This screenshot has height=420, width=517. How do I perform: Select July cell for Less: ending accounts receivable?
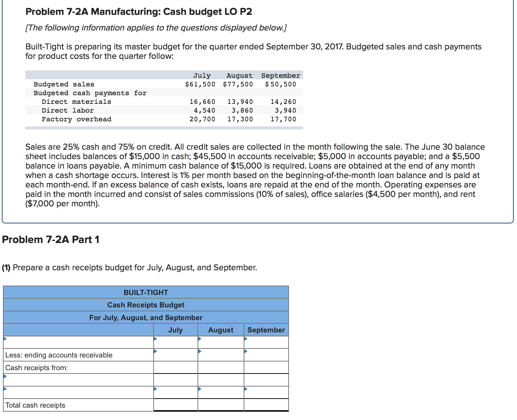pyautogui.click(x=175, y=355)
